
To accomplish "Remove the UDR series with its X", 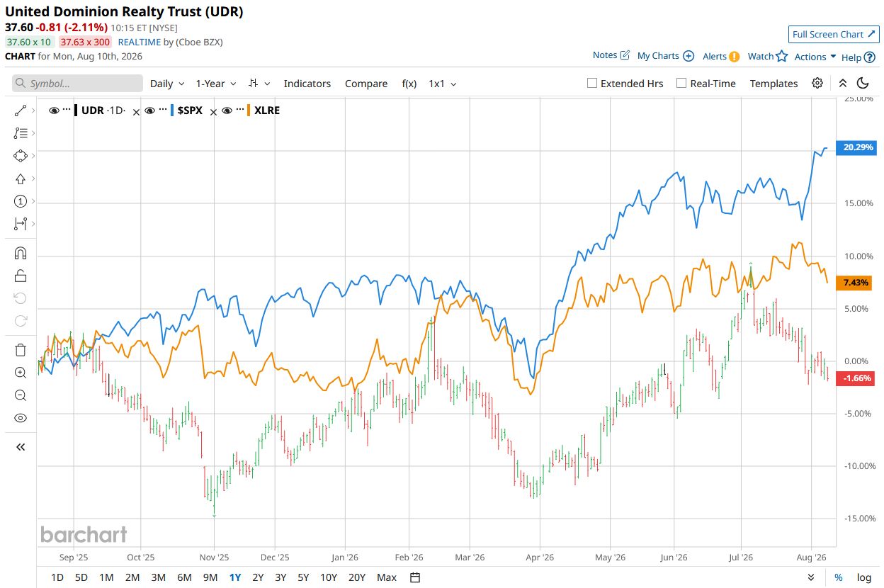I will pyautogui.click(x=136, y=111).
